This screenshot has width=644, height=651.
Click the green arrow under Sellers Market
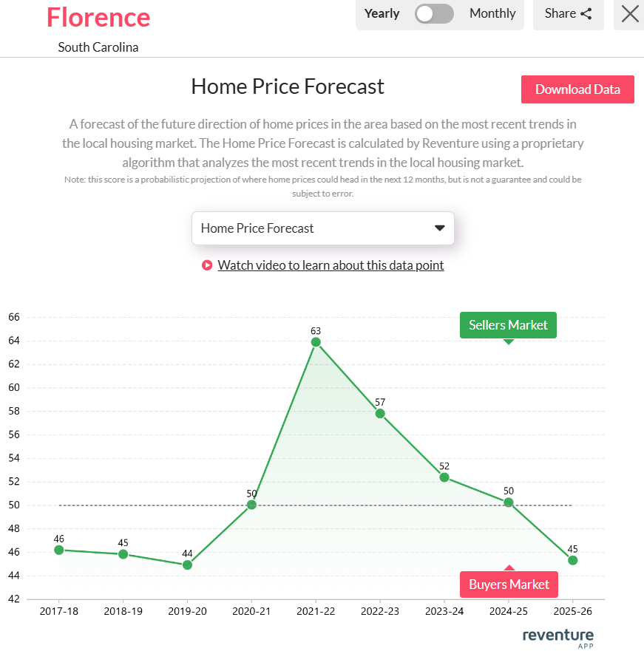click(x=508, y=341)
